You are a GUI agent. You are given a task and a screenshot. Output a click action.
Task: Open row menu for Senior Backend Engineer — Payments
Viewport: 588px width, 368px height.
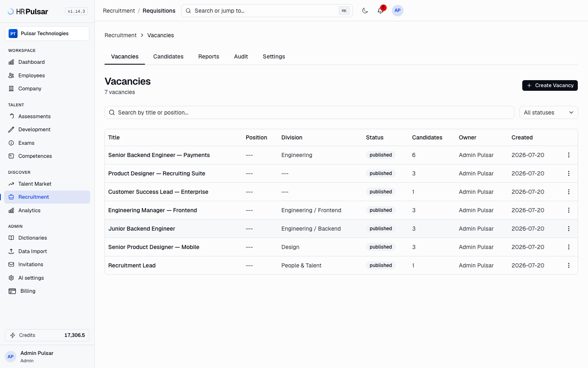[x=569, y=155]
